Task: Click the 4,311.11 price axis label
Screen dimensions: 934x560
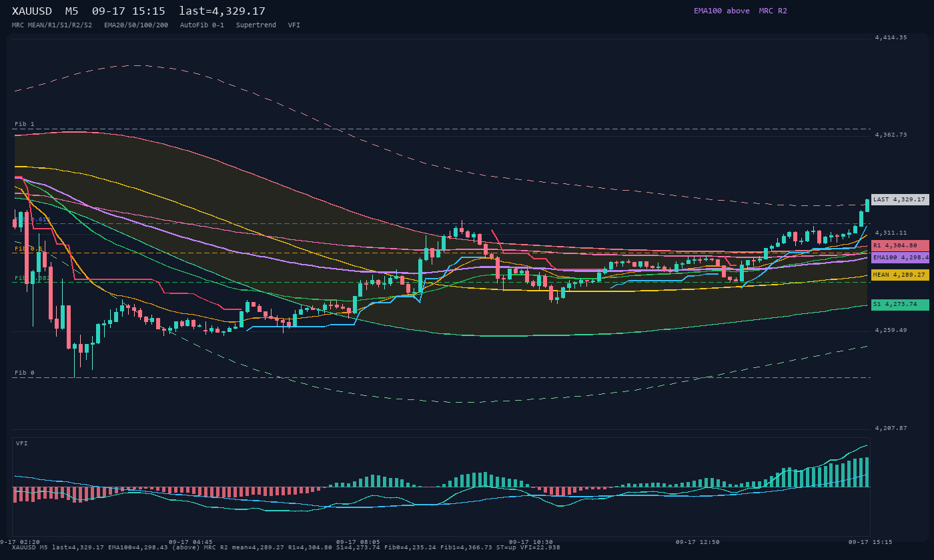Action: pos(891,233)
